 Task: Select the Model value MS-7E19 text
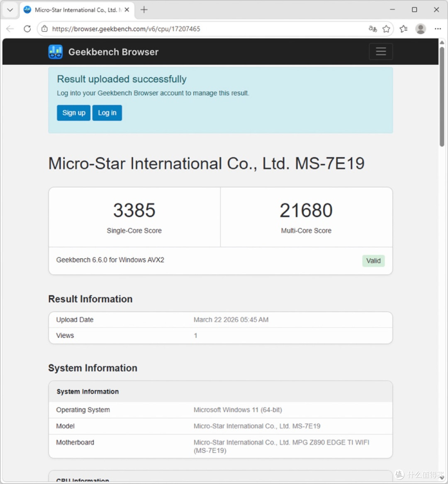(x=257, y=426)
